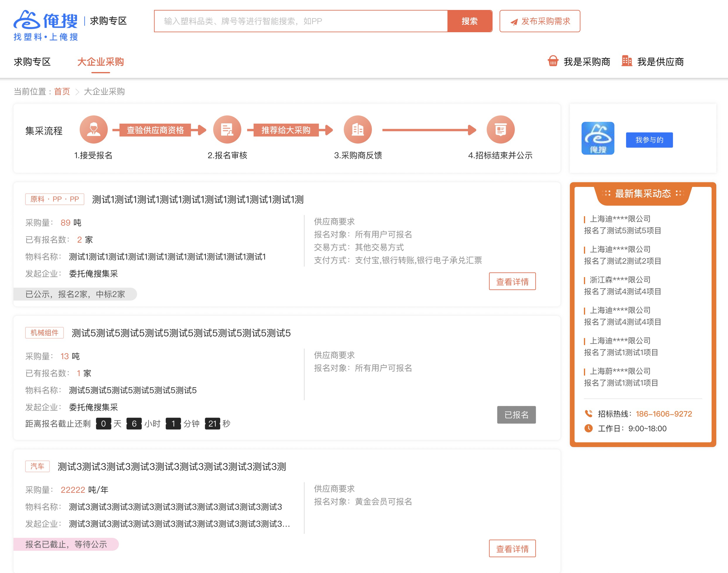Click the 报名审核 document step icon
The image size is (728, 573).
tap(227, 130)
